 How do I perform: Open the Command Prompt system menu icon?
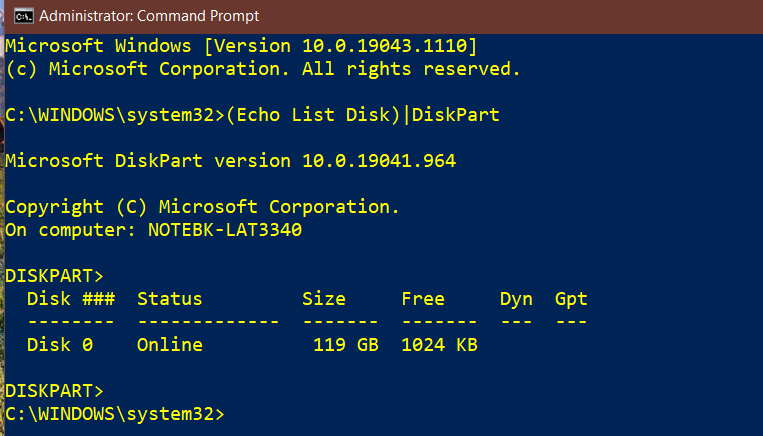coord(23,16)
